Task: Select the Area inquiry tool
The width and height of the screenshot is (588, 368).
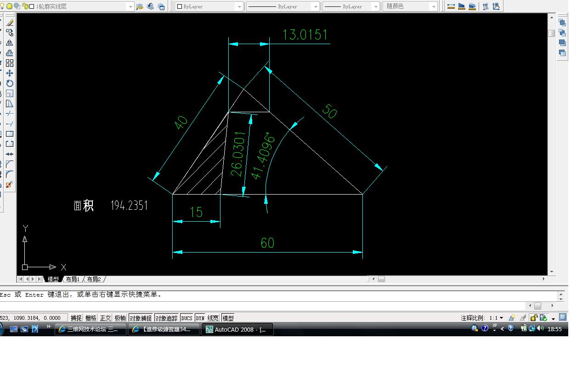Action: pyautogui.click(x=462, y=6)
